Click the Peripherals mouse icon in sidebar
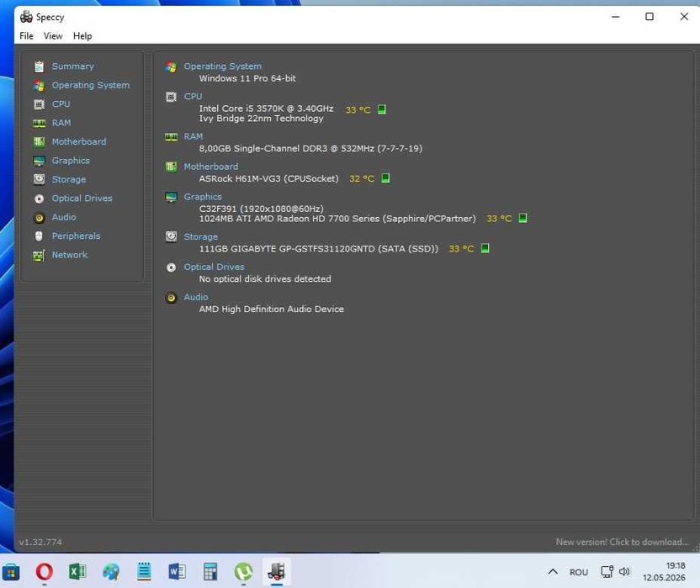The width and height of the screenshot is (700, 588). [x=39, y=236]
